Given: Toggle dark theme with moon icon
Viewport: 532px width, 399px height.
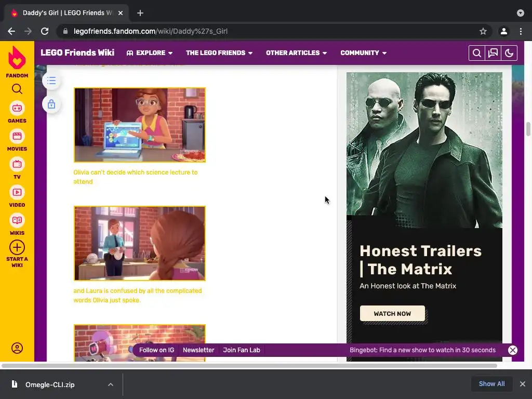Looking at the screenshot, I should point(509,53).
